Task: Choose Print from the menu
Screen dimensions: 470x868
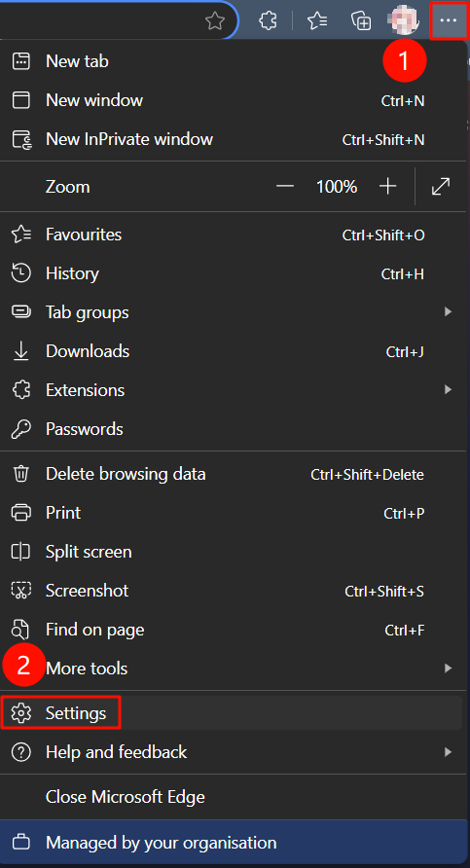Action: (234, 513)
